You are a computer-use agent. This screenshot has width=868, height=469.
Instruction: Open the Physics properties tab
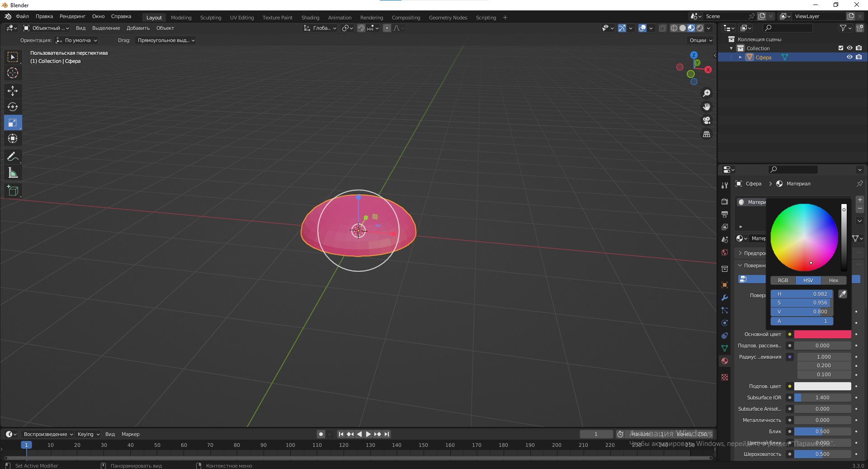point(725,323)
